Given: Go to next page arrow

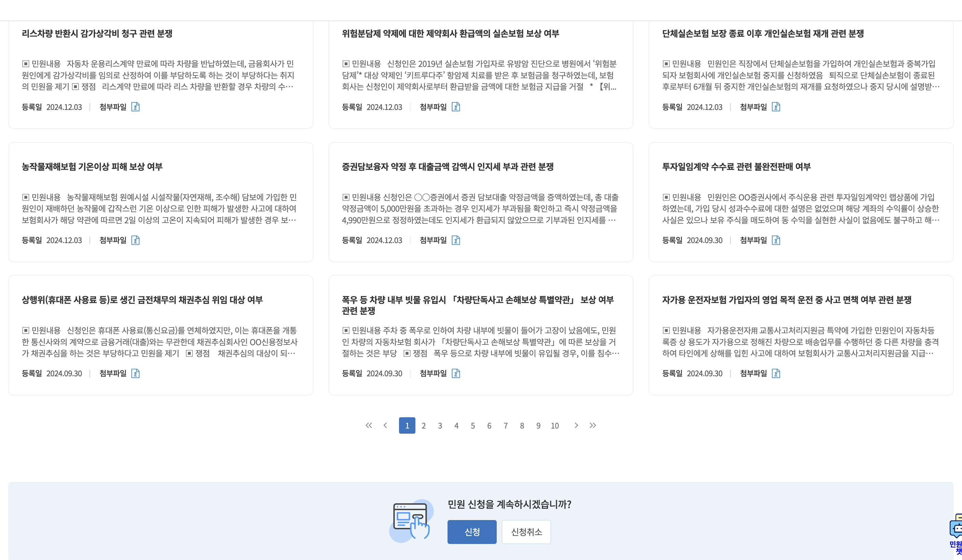Looking at the screenshot, I should pos(576,425).
